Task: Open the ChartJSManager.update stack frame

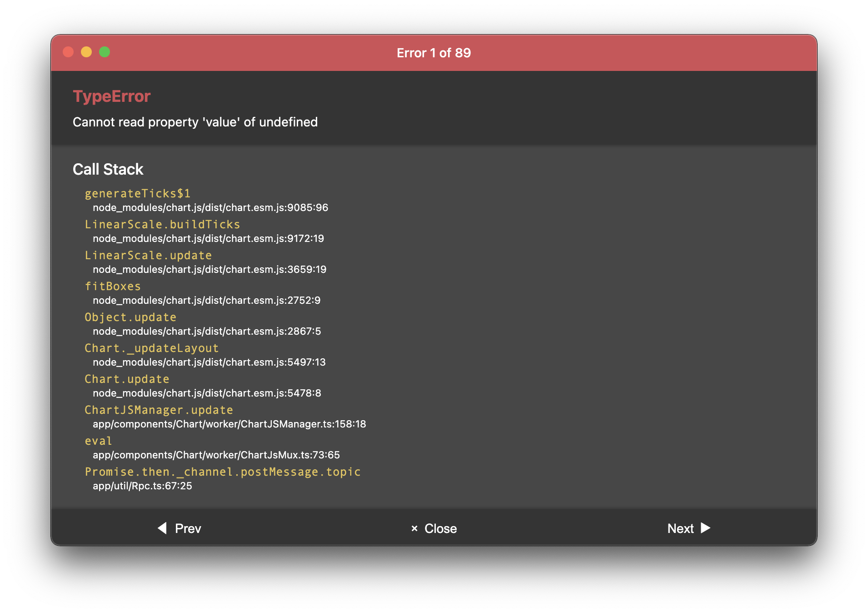Action: (x=159, y=410)
